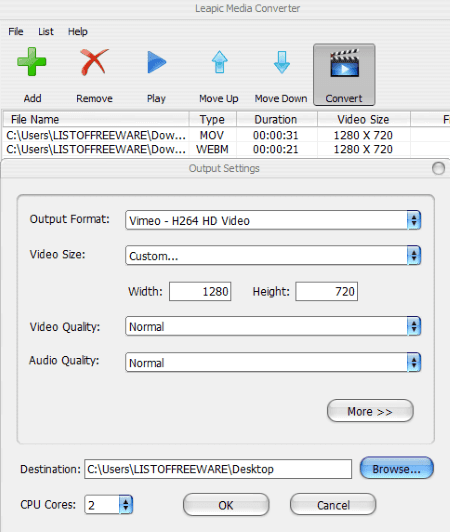This screenshot has height=532, width=450.
Task: Click the Move Up arrow icon
Action: (219, 62)
